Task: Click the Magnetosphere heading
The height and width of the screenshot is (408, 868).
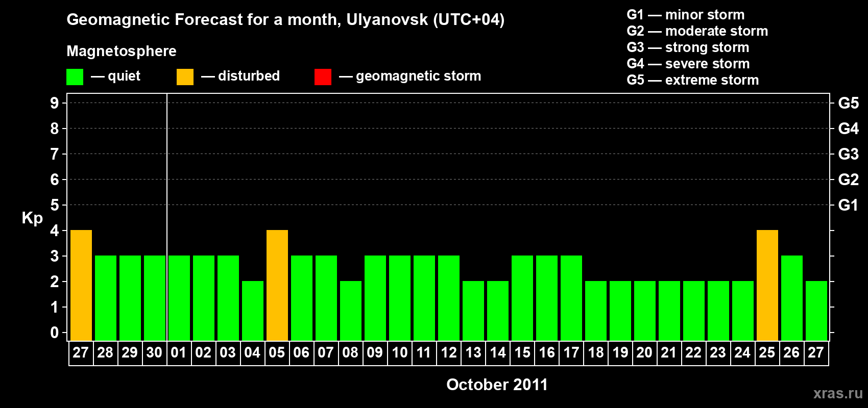Action: coord(122,52)
